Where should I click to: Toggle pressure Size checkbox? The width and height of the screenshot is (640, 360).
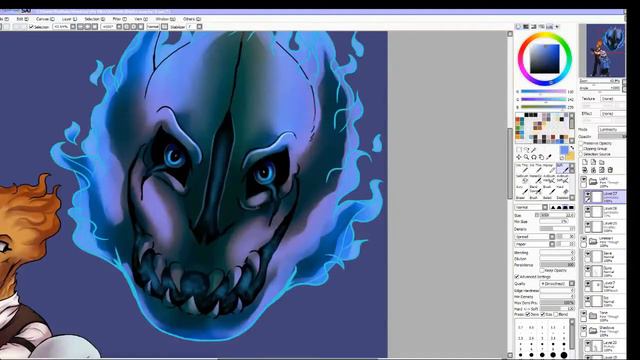click(542, 314)
